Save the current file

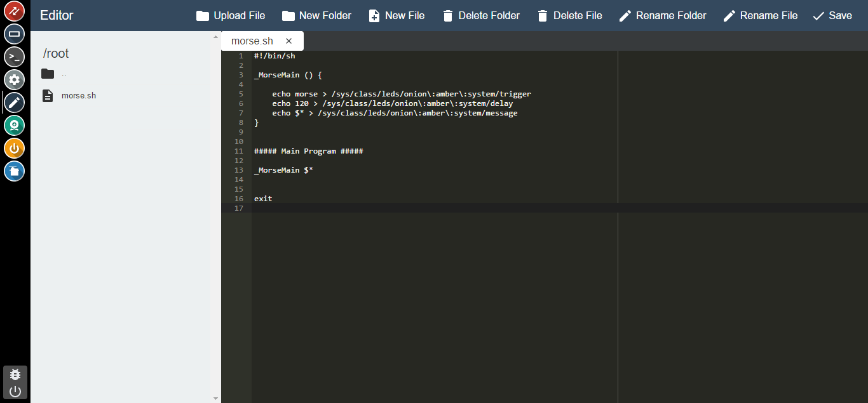pyautogui.click(x=832, y=15)
